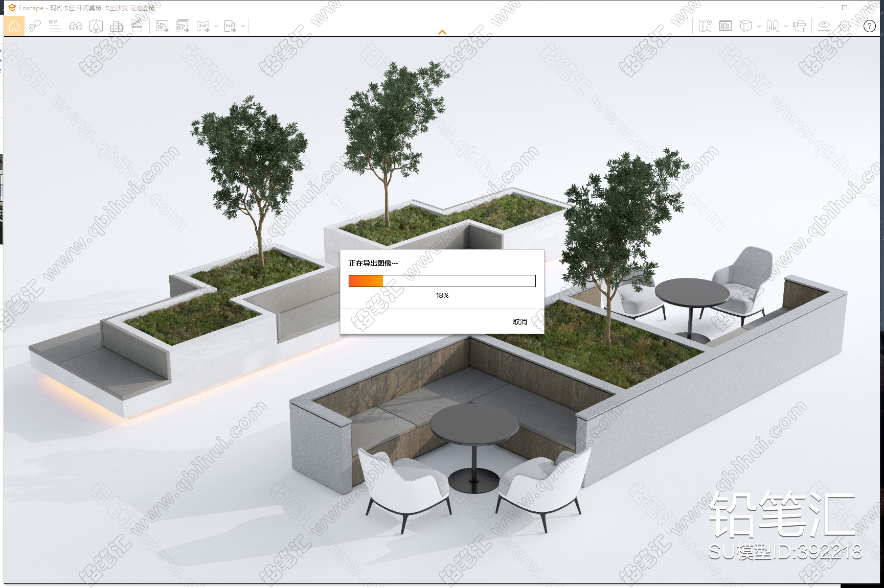Open Collaborative Annotations pin icon
Image resolution: width=884 pixels, height=588 pixels.
point(34,26)
